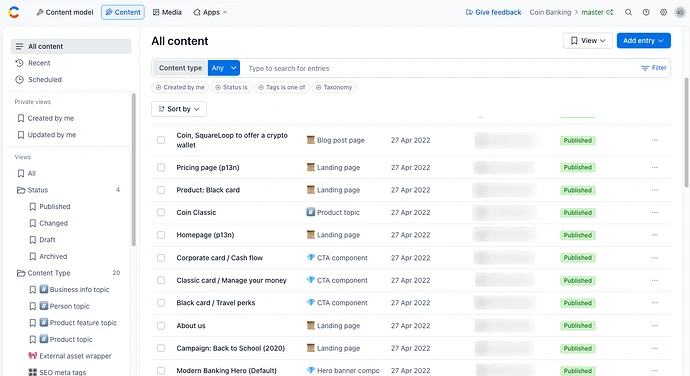The image size is (690, 376).
Task: Click the Contentful logo icon
Action: tap(14, 12)
